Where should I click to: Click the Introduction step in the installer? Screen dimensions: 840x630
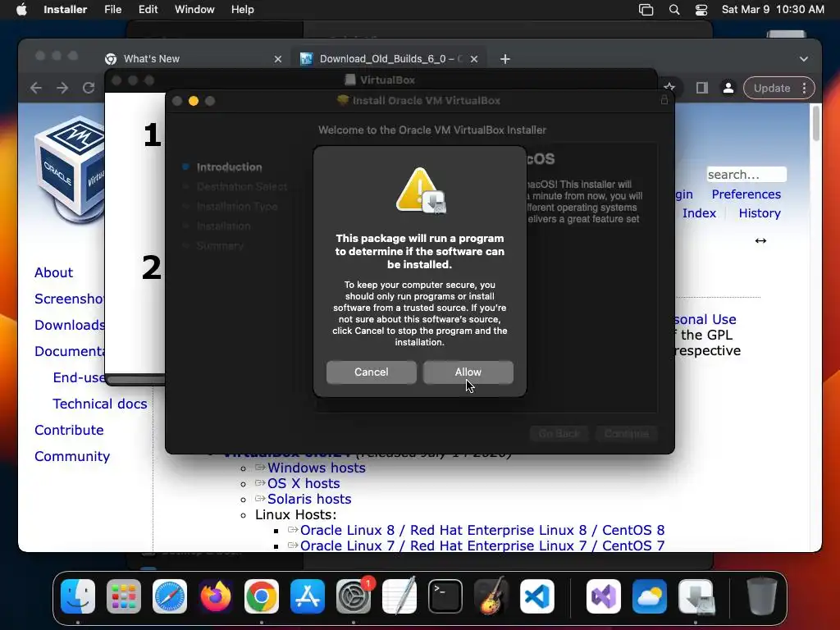point(230,167)
